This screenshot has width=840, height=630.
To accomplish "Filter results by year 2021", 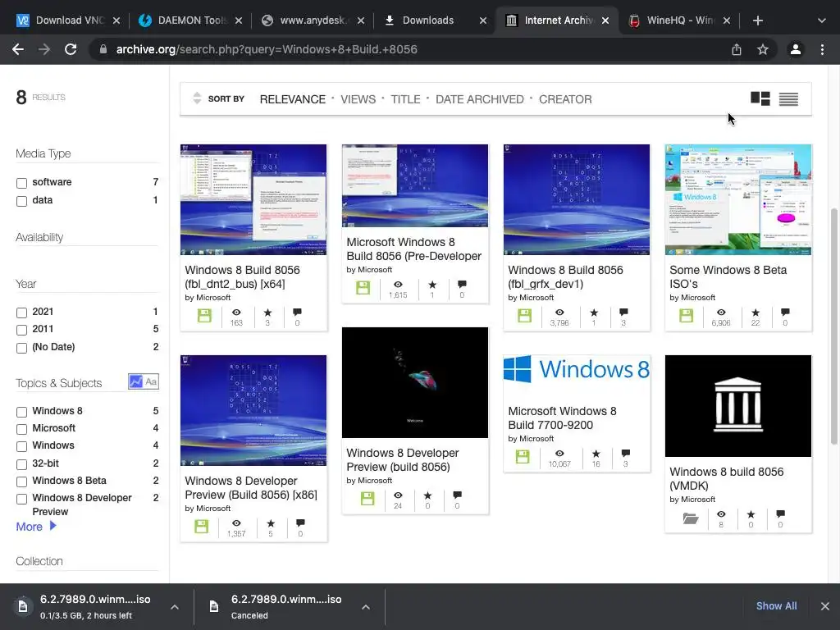I will 21,313.
